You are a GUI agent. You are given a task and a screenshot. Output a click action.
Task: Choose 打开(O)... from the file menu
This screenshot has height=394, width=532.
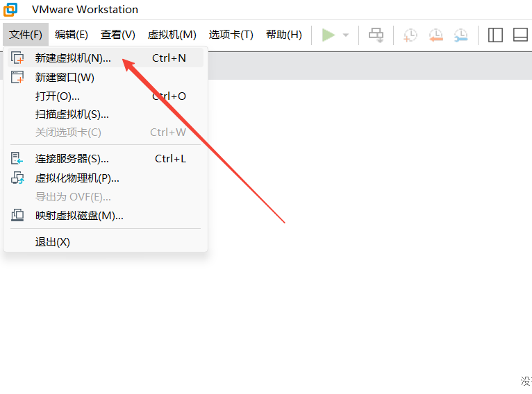[106, 96]
